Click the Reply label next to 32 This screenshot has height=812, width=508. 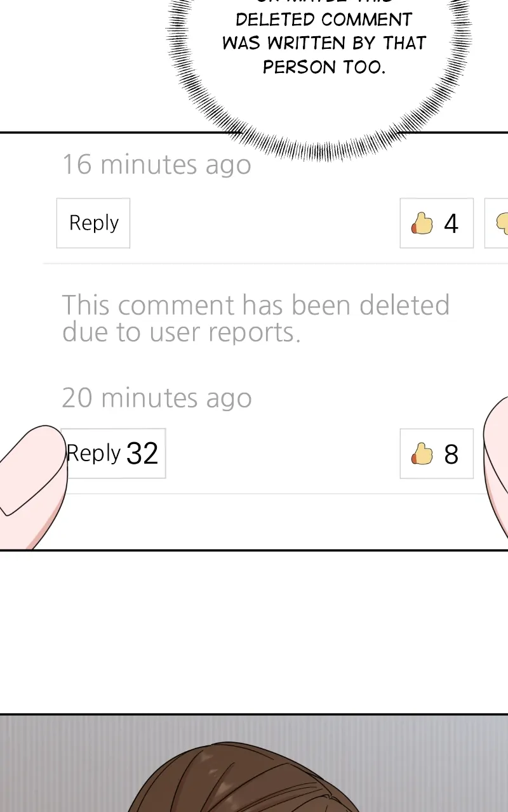pos(93,453)
